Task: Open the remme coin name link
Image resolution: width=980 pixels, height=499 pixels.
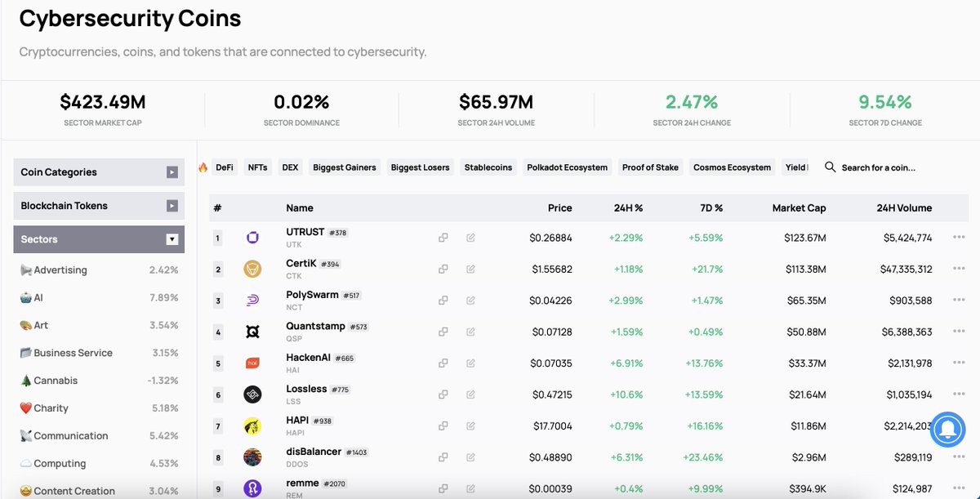Action: pyautogui.click(x=302, y=483)
